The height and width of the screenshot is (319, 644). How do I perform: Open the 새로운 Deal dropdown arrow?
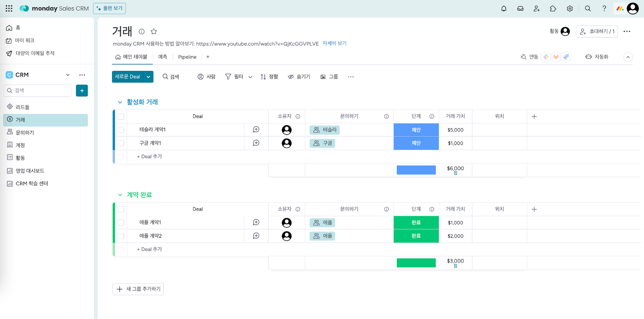pyautogui.click(x=149, y=77)
